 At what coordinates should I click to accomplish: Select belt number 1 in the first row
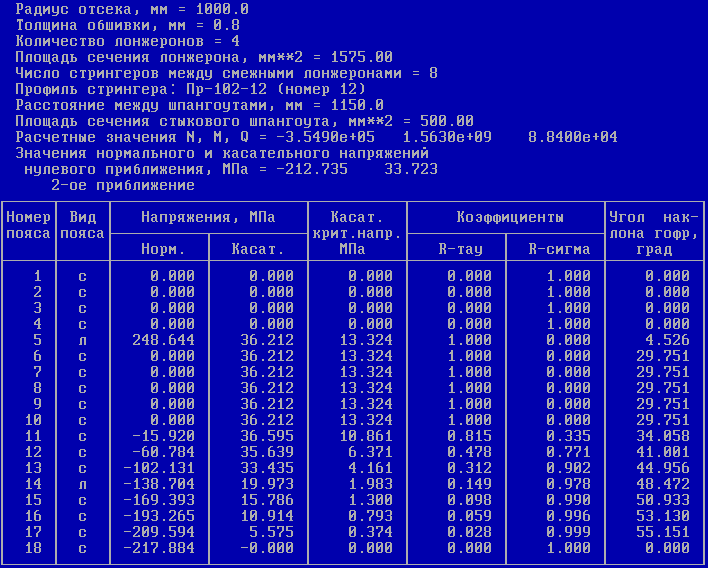coord(37,276)
